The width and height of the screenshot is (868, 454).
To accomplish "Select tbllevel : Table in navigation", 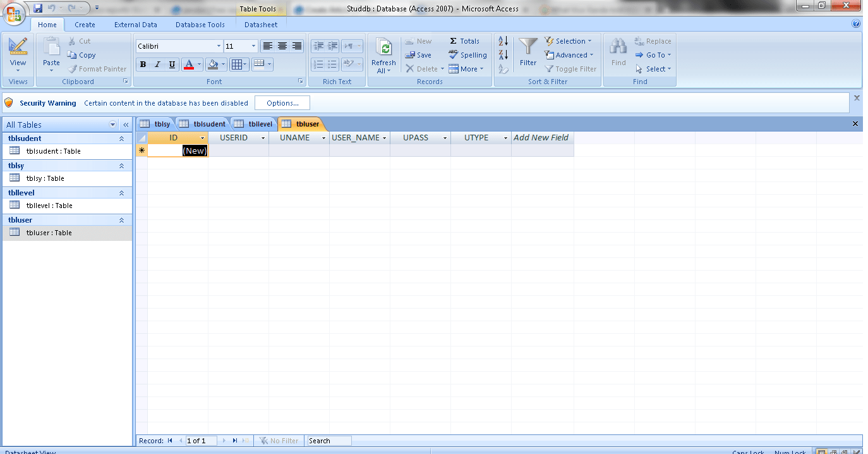I will click(67, 206).
